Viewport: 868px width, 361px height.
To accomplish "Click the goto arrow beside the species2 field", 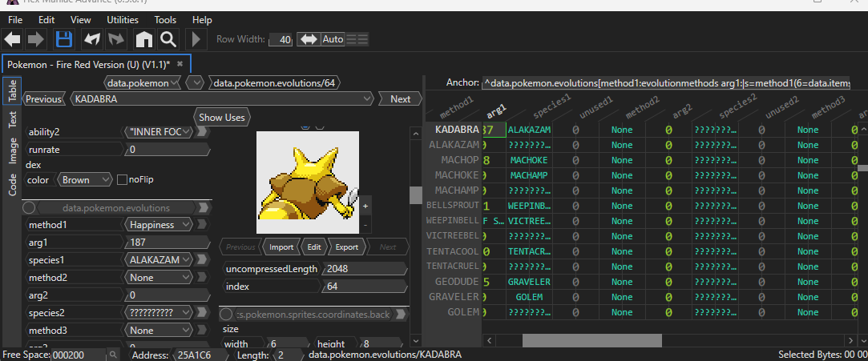I will point(203,312).
